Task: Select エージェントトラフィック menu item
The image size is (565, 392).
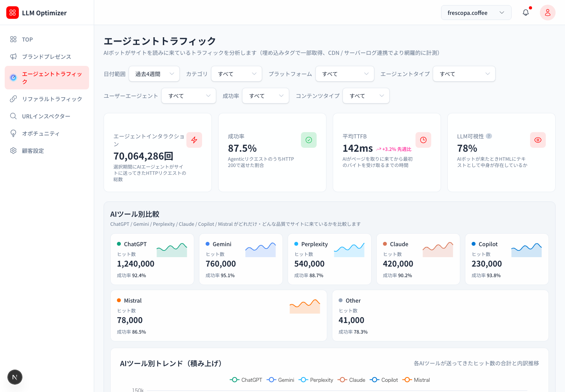Action: pyautogui.click(x=47, y=78)
